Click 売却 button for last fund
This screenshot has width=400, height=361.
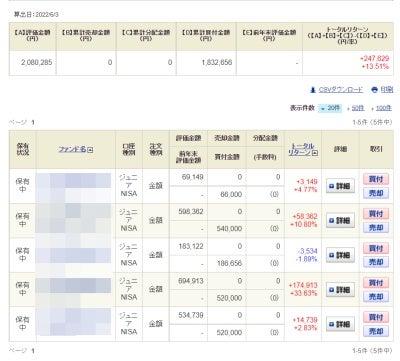click(x=376, y=331)
